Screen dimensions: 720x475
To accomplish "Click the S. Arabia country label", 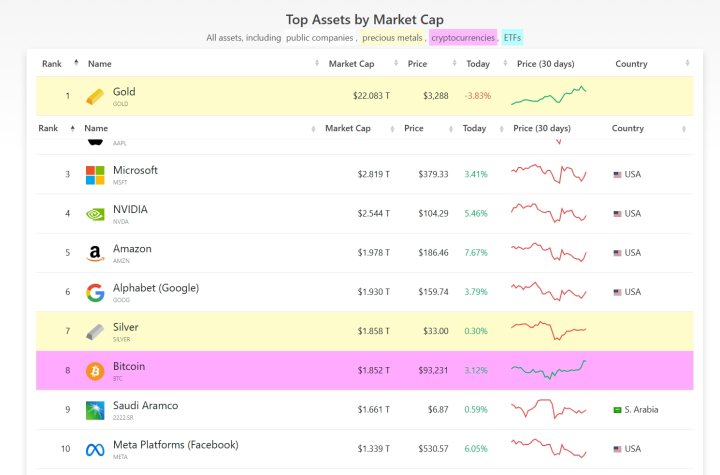I will (641, 410).
